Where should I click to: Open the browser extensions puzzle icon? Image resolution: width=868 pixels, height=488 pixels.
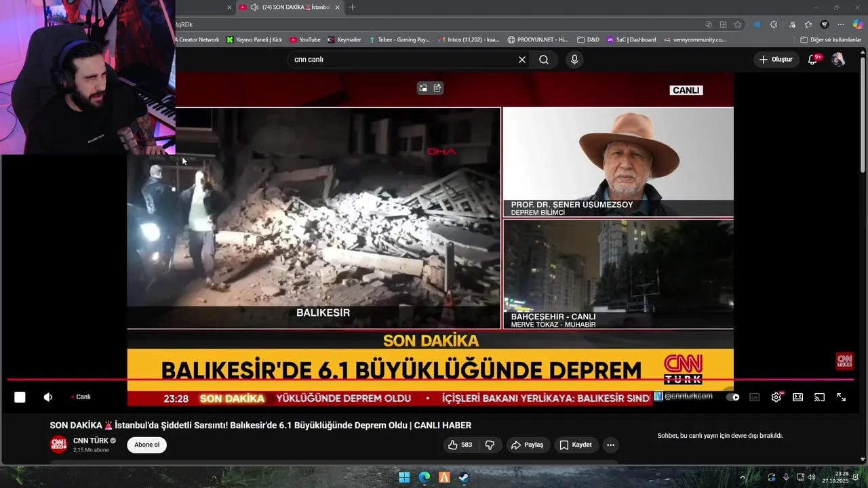coord(774,24)
